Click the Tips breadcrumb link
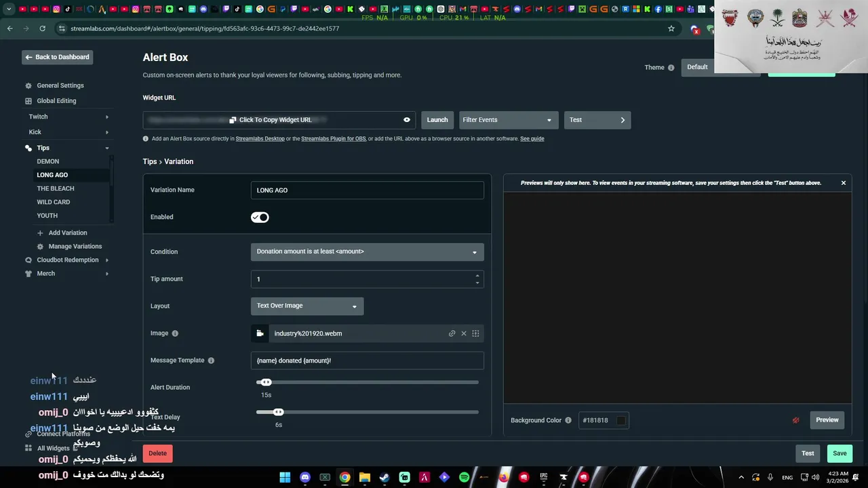Viewport: 868px width, 488px height. (150, 162)
